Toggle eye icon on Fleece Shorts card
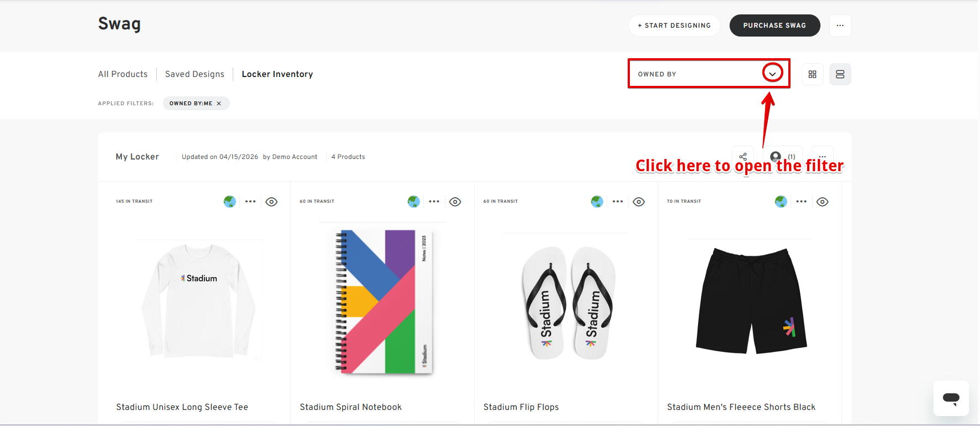The image size is (980, 426). tap(823, 202)
